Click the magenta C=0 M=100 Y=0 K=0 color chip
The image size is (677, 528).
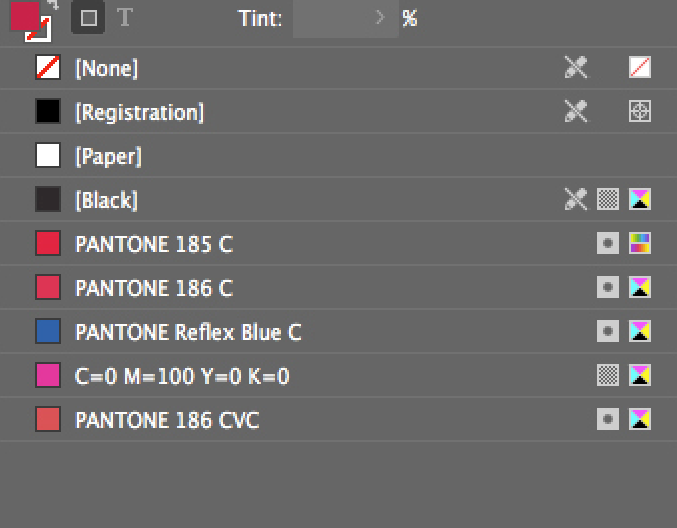[48, 376]
